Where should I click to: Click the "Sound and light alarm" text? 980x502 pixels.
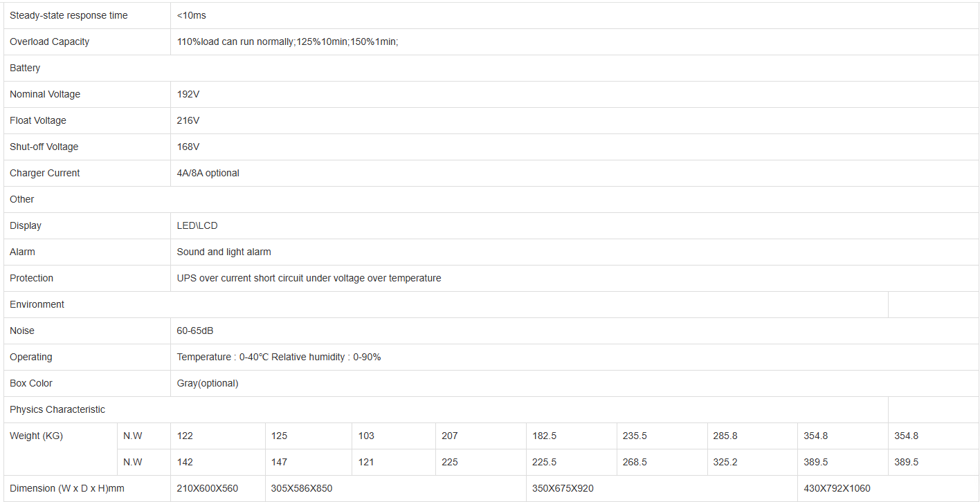tap(224, 252)
